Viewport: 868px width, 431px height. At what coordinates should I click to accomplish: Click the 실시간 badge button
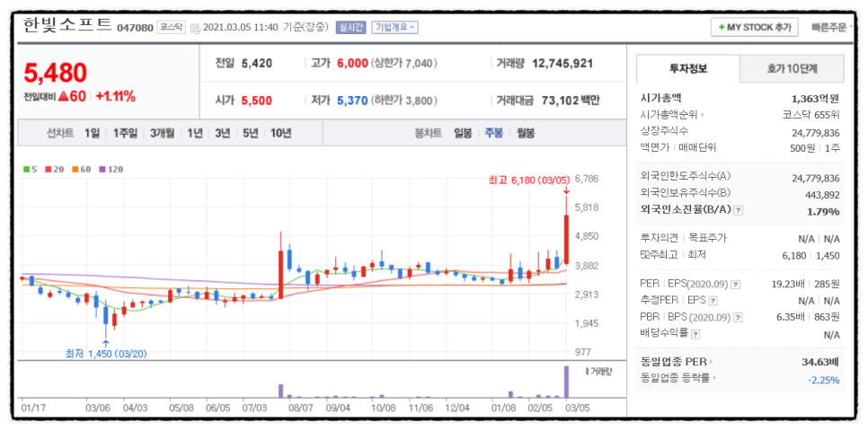pyautogui.click(x=350, y=27)
